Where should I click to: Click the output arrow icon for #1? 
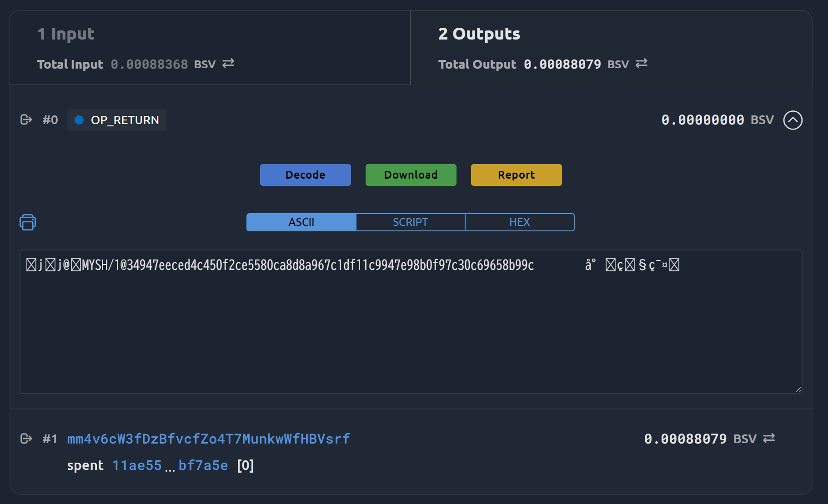[26, 439]
